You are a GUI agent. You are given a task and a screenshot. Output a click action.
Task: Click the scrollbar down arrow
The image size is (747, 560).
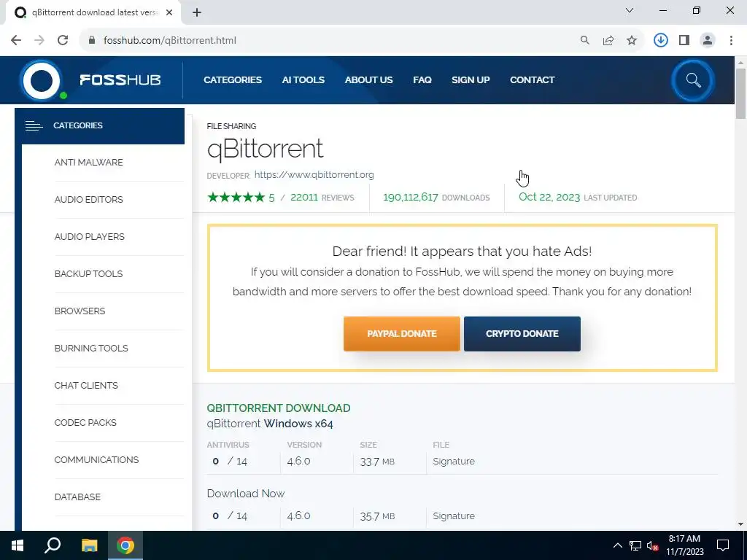tap(740, 524)
